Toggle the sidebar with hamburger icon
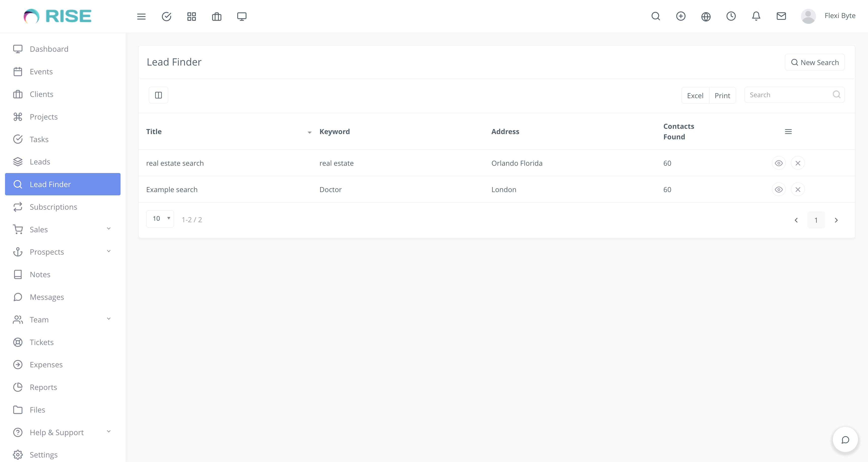Viewport: 868px width, 462px height. 141,16
